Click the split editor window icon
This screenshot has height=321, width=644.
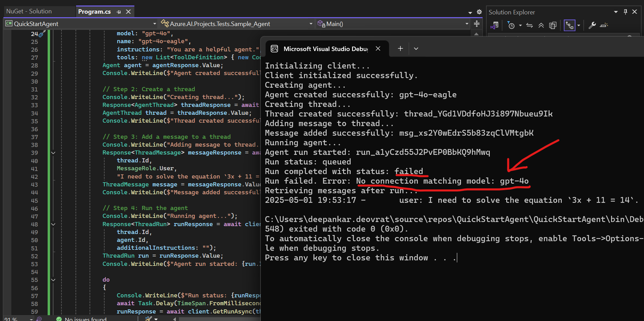477,24
